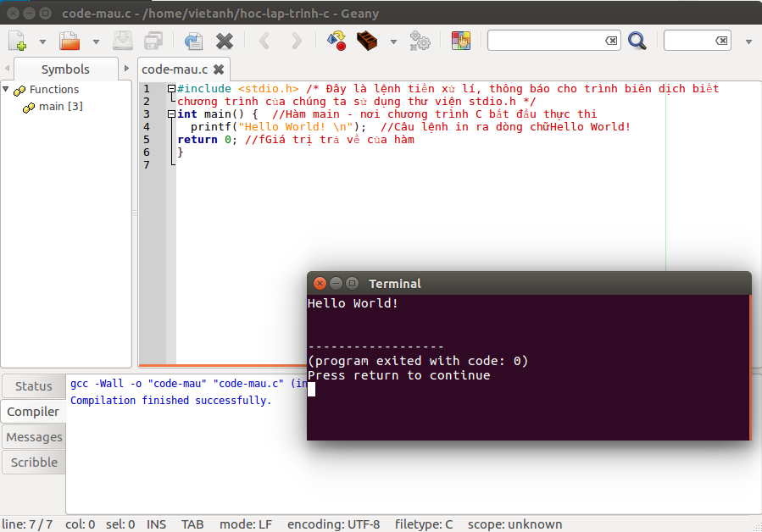Screen dimensions: 762x532
Task: Clear the search field using its clear icon
Action: [611, 41]
